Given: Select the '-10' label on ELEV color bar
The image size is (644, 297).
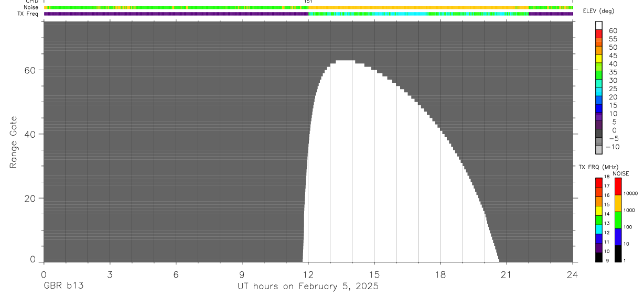Looking at the screenshot, I should [611, 147].
